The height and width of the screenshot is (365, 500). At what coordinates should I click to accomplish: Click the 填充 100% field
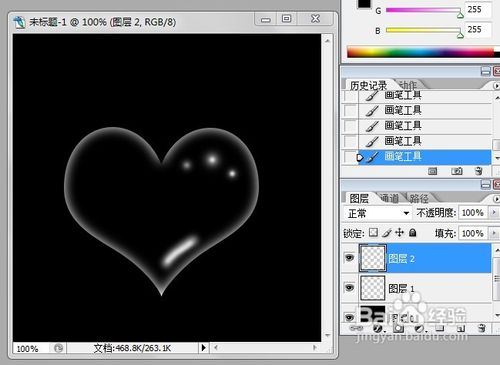[x=473, y=233]
